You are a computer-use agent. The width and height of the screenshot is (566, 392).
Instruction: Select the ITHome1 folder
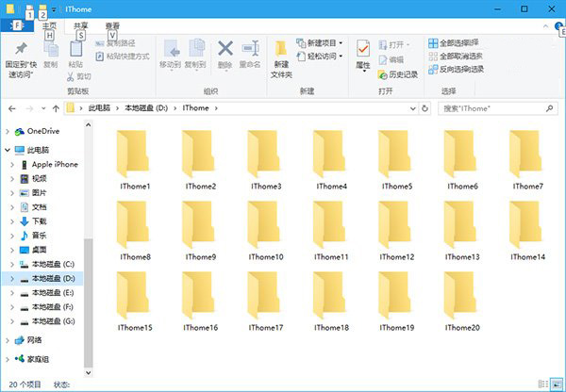(135, 160)
